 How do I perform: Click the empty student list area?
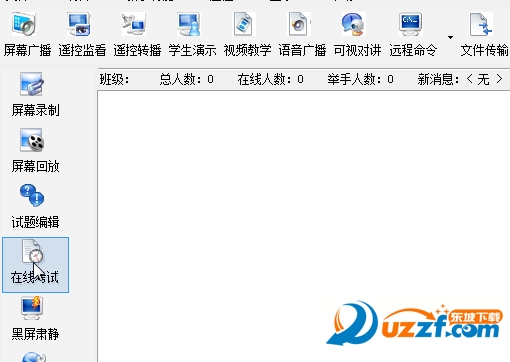303,226
